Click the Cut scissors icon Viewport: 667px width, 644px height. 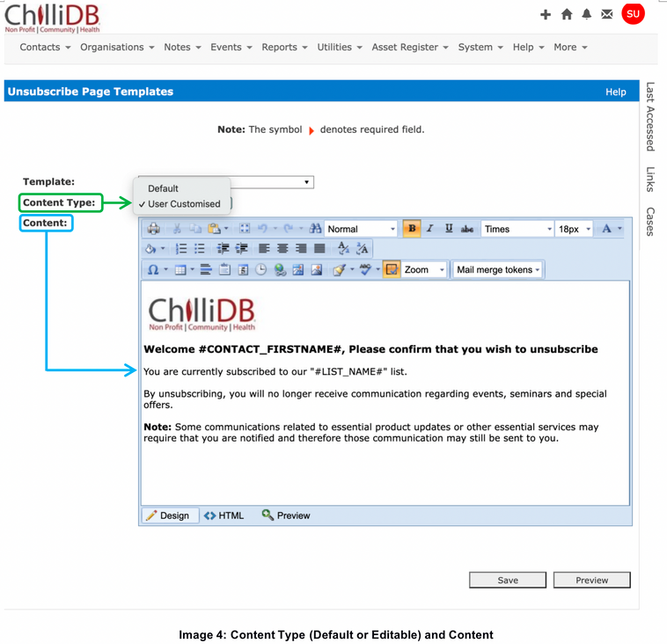[177, 229]
